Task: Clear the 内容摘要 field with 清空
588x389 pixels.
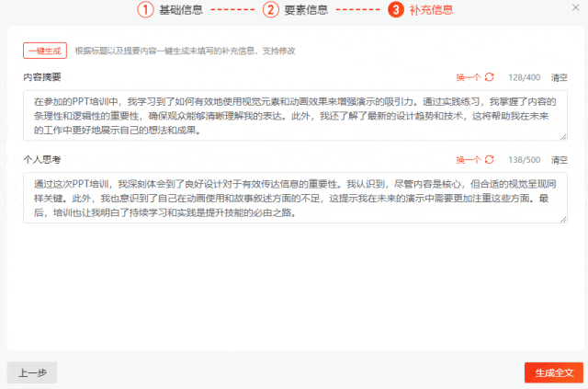Action: [560, 77]
